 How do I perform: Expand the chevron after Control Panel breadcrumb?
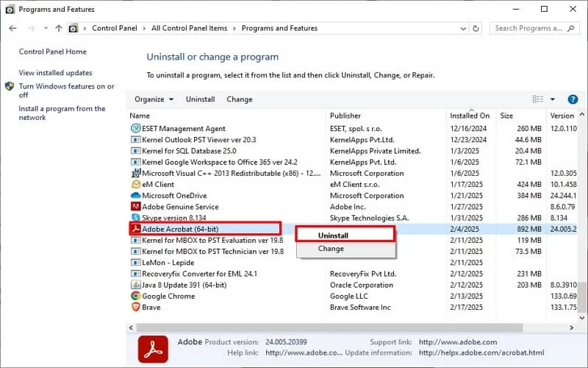pyautogui.click(x=144, y=28)
